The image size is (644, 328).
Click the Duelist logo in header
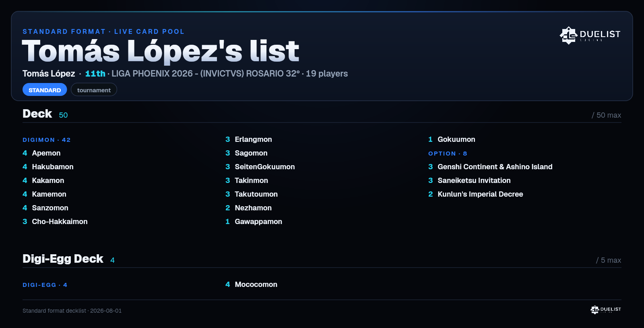[x=590, y=35]
